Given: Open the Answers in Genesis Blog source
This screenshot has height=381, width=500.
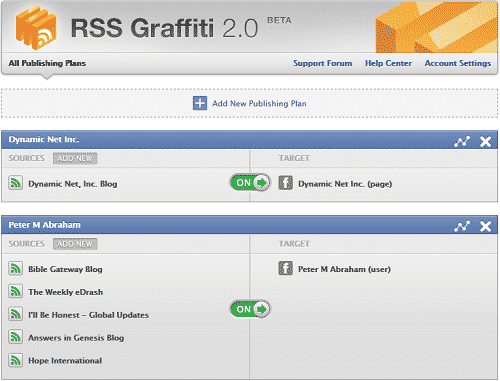Looking at the screenshot, I should click(x=76, y=338).
